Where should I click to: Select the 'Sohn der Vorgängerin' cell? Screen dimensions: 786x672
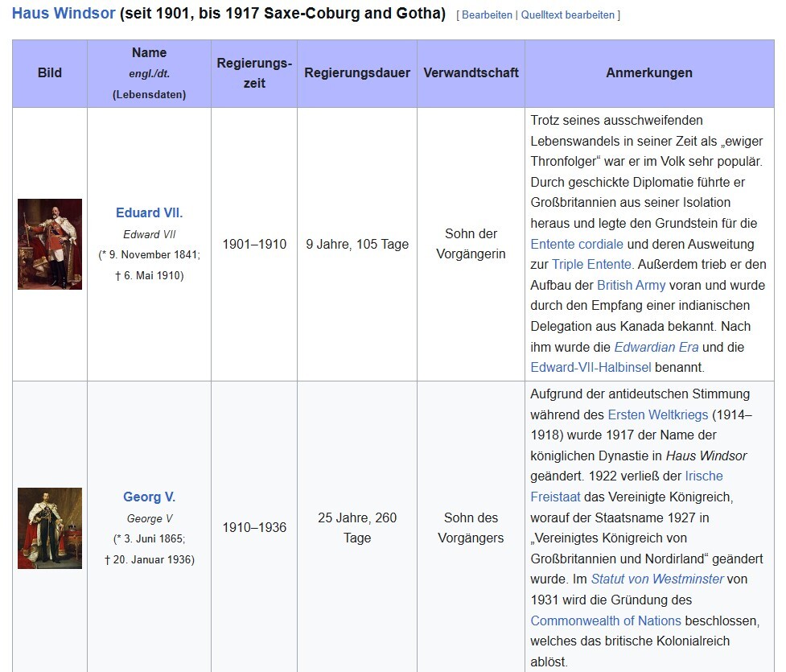471,244
